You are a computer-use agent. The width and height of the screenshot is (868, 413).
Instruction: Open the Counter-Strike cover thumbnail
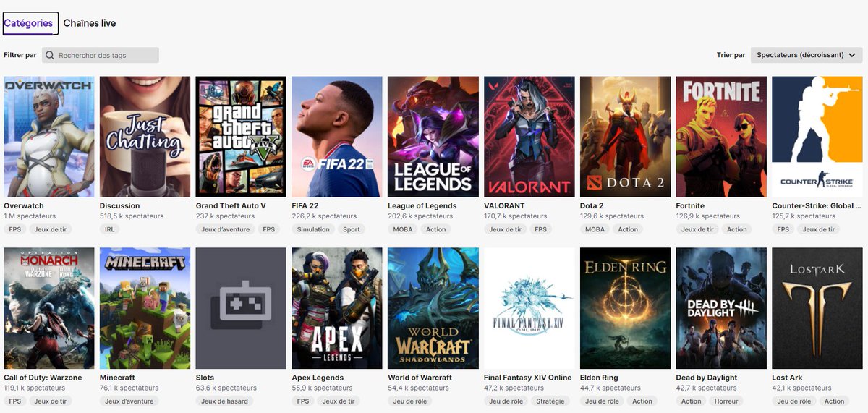817,137
